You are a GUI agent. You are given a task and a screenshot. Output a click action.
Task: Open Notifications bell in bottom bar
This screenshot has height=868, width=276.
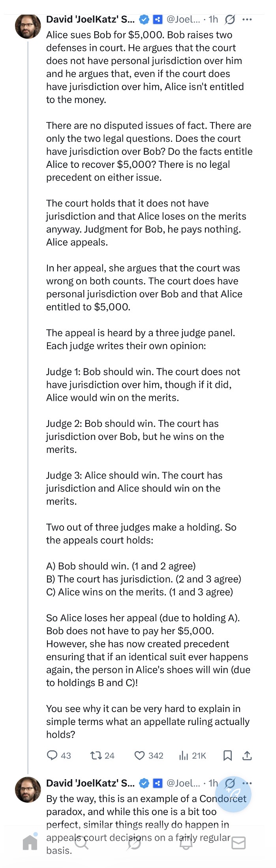tap(186, 843)
